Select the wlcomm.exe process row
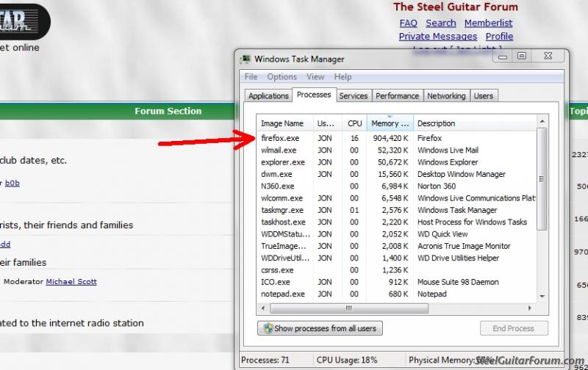The height and width of the screenshot is (370, 588). (x=397, y=198)
